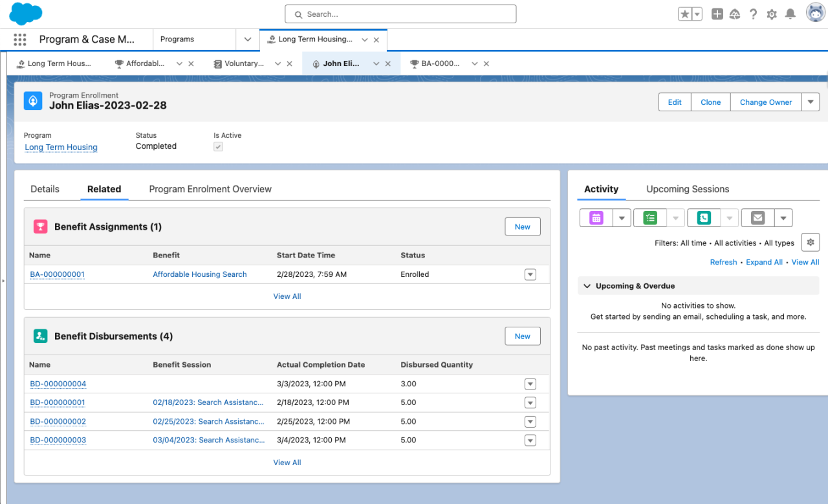Open more record actions next to Change Owner
The height and width of the screenshot is (504, 828).
coord(811,102)
